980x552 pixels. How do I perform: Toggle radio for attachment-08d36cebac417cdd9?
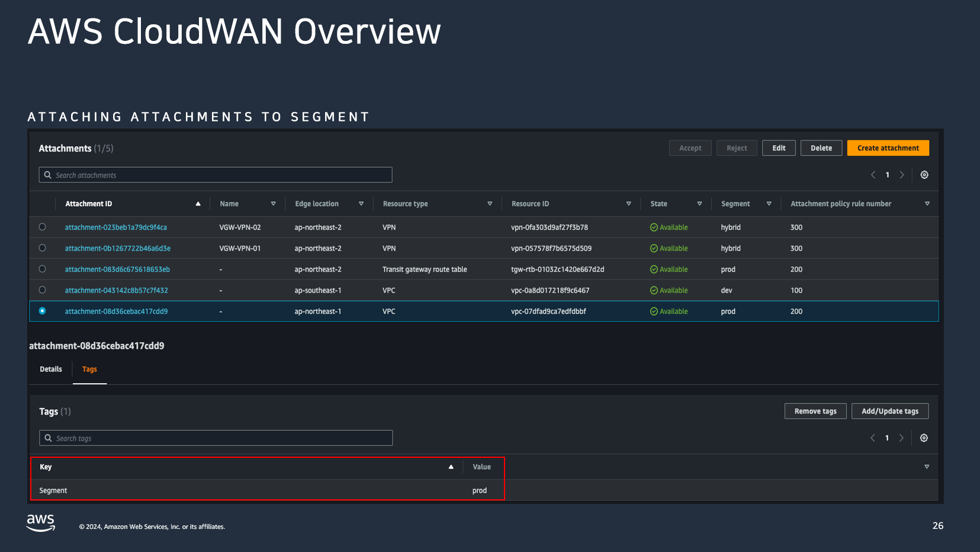tap(42, 311)
